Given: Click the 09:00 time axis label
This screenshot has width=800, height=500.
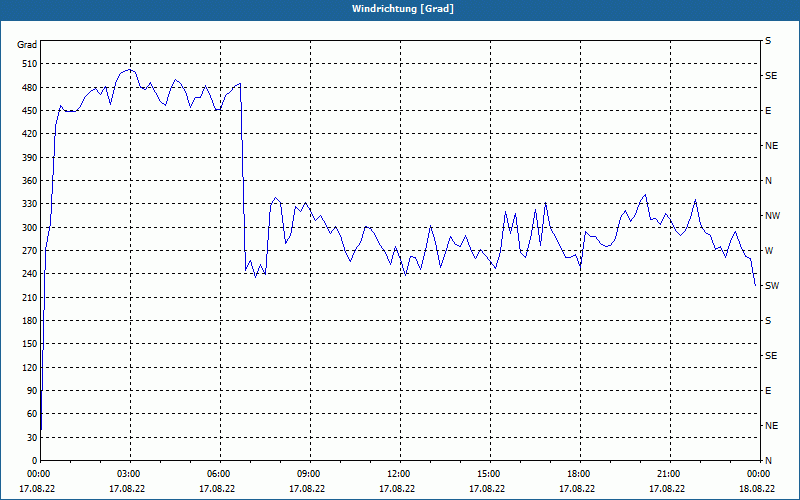Looking at the screenshot, I should pyautogui.click(x=307, y=474).
